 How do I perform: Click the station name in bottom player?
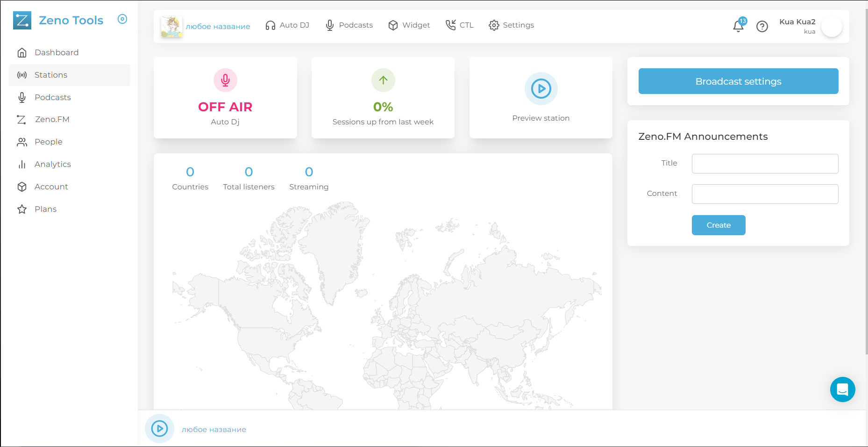tap(214, 430)
